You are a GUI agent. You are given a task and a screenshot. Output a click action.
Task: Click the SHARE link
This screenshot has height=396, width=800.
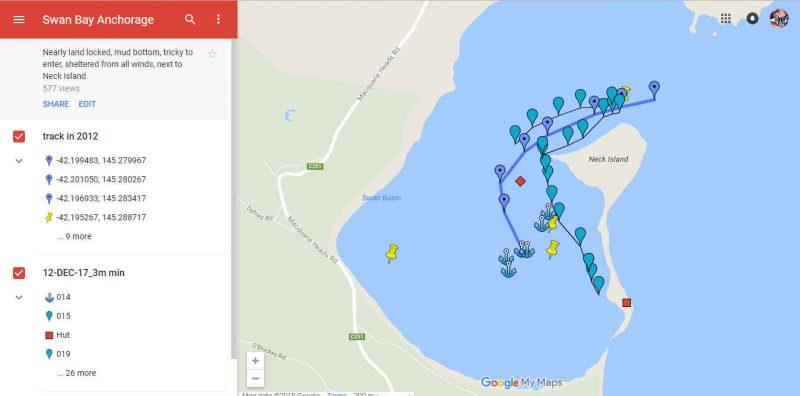pyautogui.click(x=56, y=104)
